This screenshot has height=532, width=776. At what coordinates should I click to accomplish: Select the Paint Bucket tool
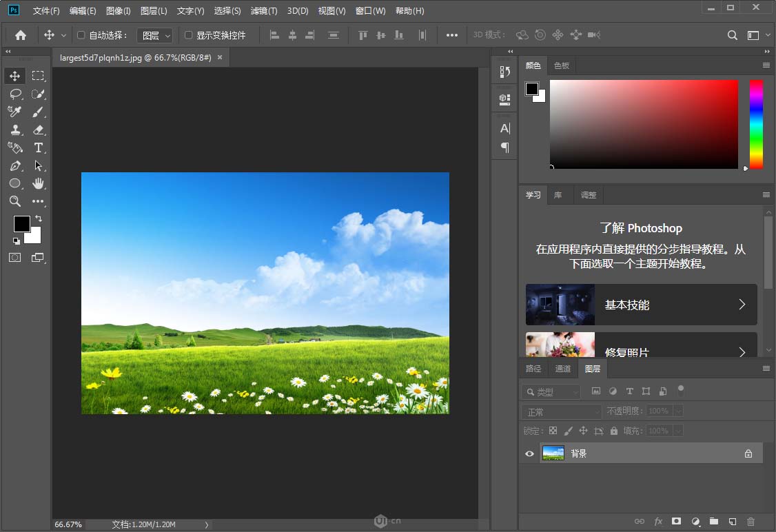tap(15, 147)
